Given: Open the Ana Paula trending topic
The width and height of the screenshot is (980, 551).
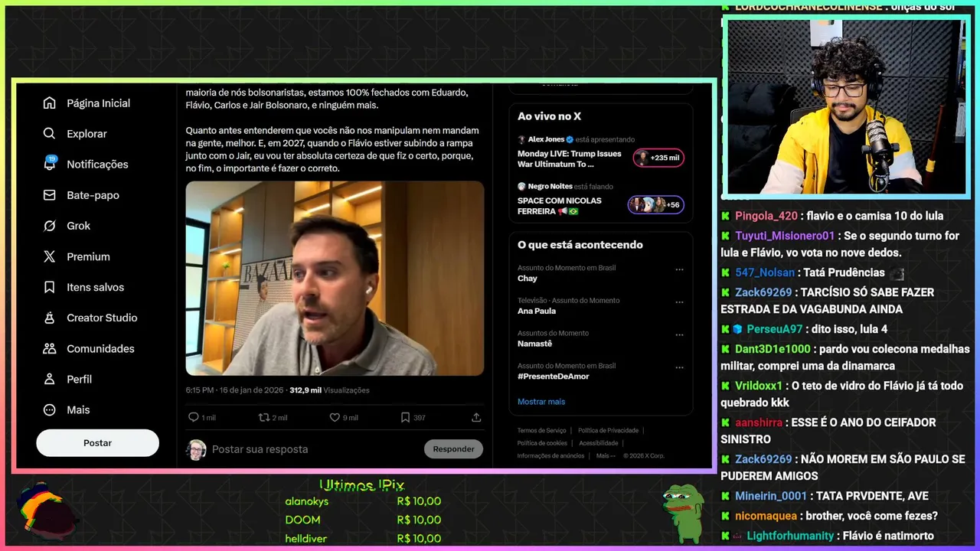Looking at the screenshot, I should click(x=537, y=311).
